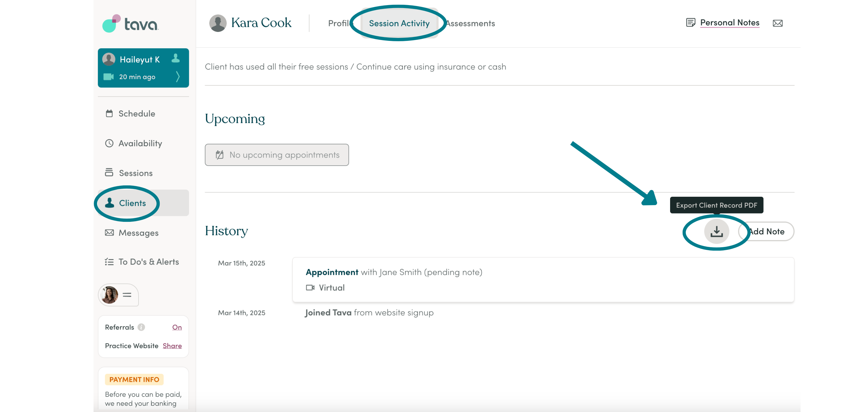Viewport: 868px width, 412px height.
Task: Open Schedule in the sidebar
Action: click(143, 114)
